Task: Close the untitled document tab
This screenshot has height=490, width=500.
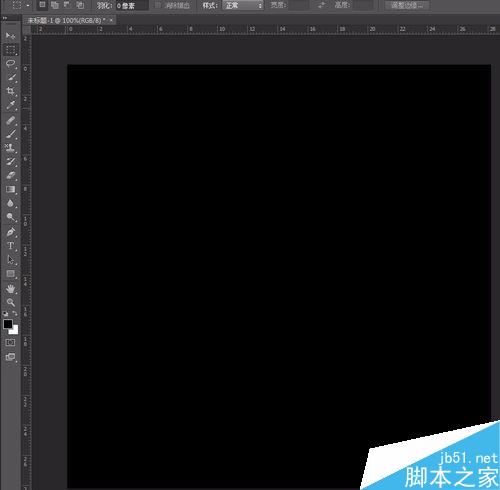Action: click(x=111, y=21)
